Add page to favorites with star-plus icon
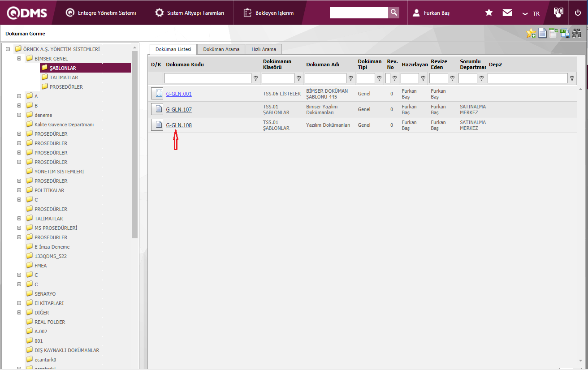This screenshot has height=370, width=588. 531,34
